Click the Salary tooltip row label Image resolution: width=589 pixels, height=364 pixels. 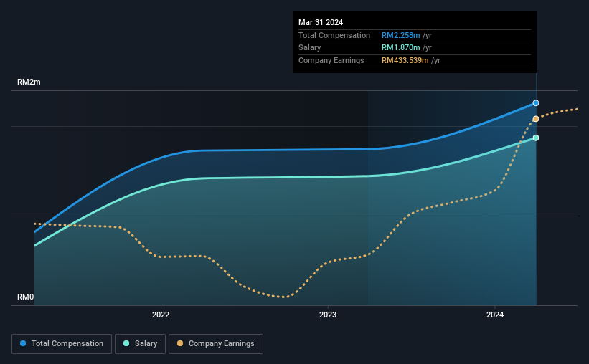click(x=309, y=48)
